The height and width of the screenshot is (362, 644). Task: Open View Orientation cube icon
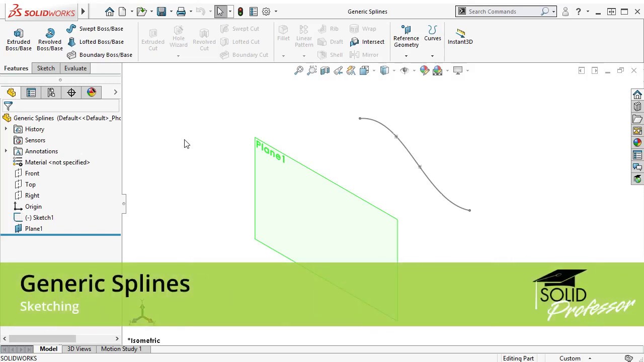(x=364, y=70)
